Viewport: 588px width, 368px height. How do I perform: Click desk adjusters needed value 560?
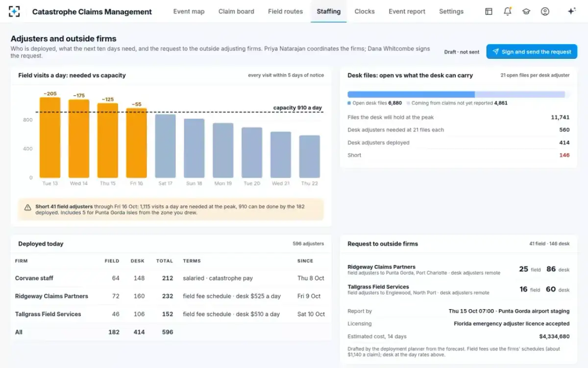(564, 130)
